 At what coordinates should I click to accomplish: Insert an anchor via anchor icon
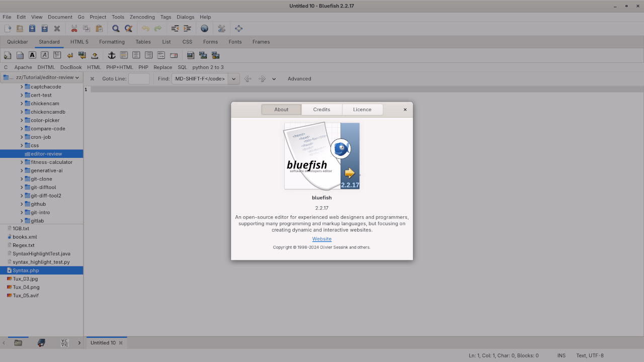[x=112, y=55]
